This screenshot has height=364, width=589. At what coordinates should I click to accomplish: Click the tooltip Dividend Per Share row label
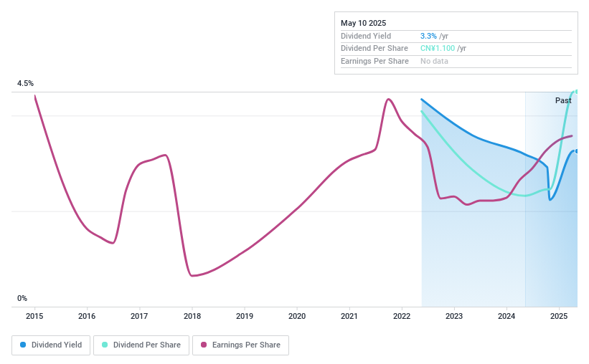pyautogui.click(x=374, y=49)
